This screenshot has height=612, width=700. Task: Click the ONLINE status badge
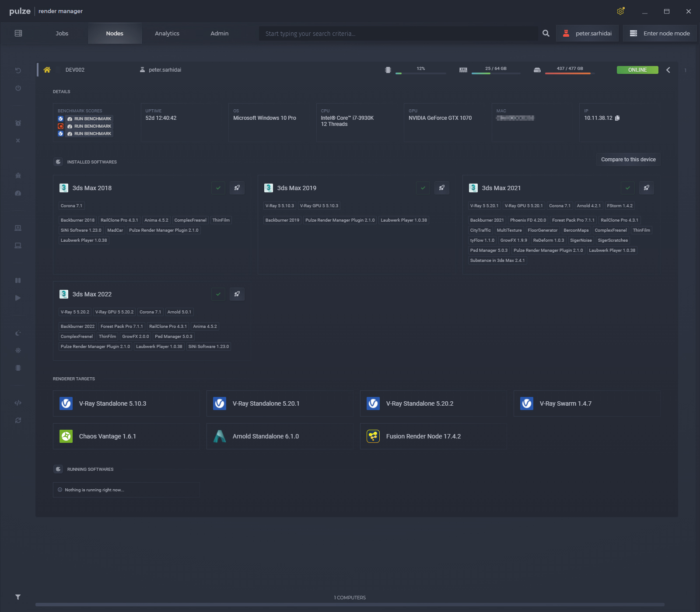[637, 70]
